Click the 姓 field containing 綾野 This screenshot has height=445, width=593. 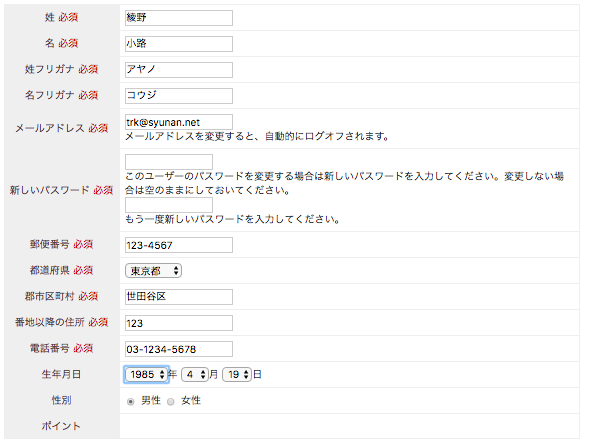(179, 18)
